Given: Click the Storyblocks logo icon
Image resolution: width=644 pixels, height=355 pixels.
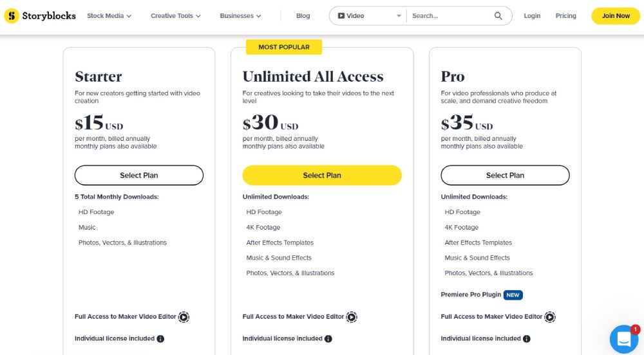Looking at the screenshot, I should point(11,16).
